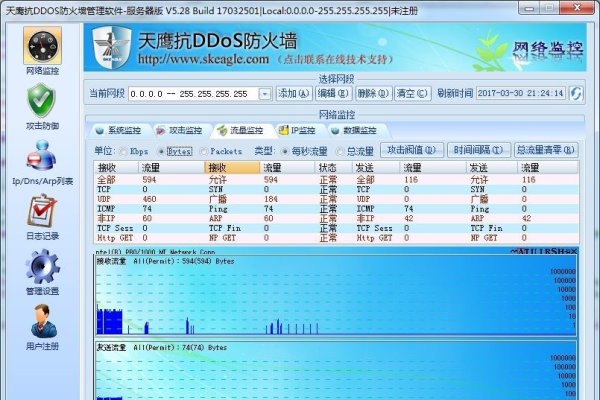Image resolution: width=600 pixels, height=400 pixels.
Task: Select the receive Http GET row label
Action: [x=115, y=238]
